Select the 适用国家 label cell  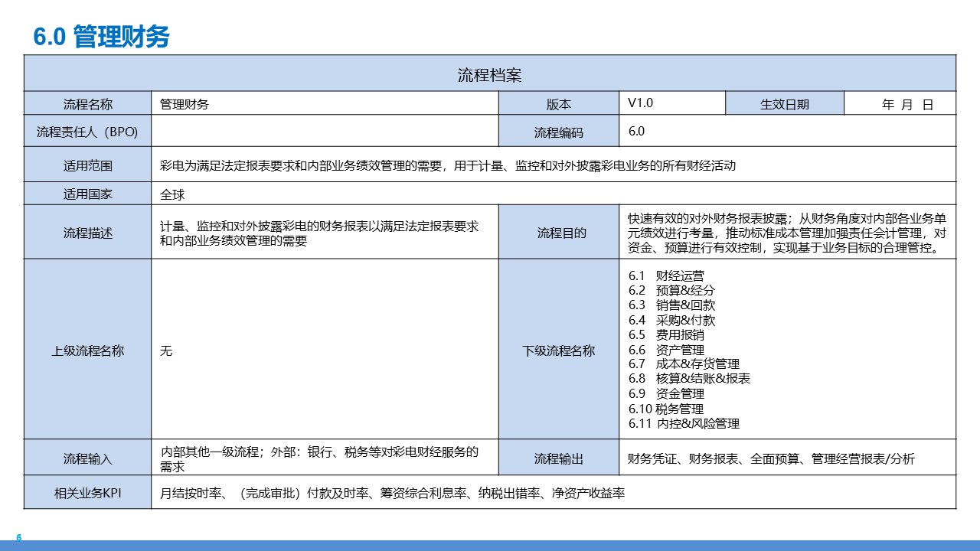pos(88,194)
